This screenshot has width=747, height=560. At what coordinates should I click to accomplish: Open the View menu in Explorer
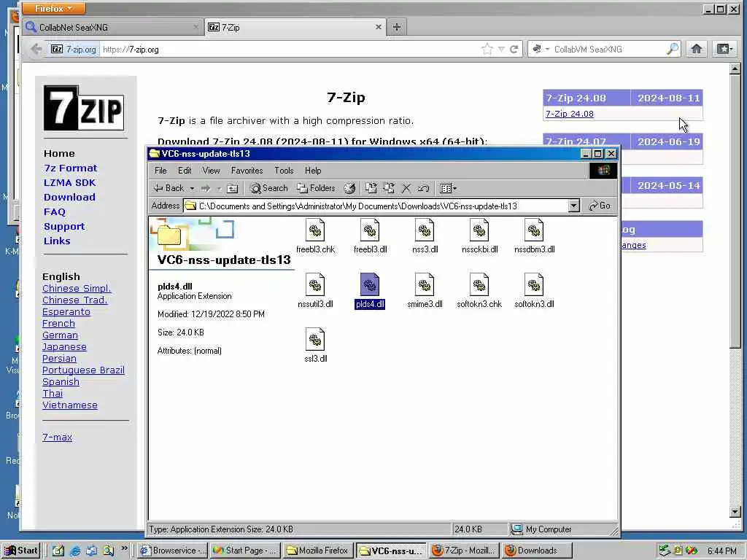click(211, 171)
